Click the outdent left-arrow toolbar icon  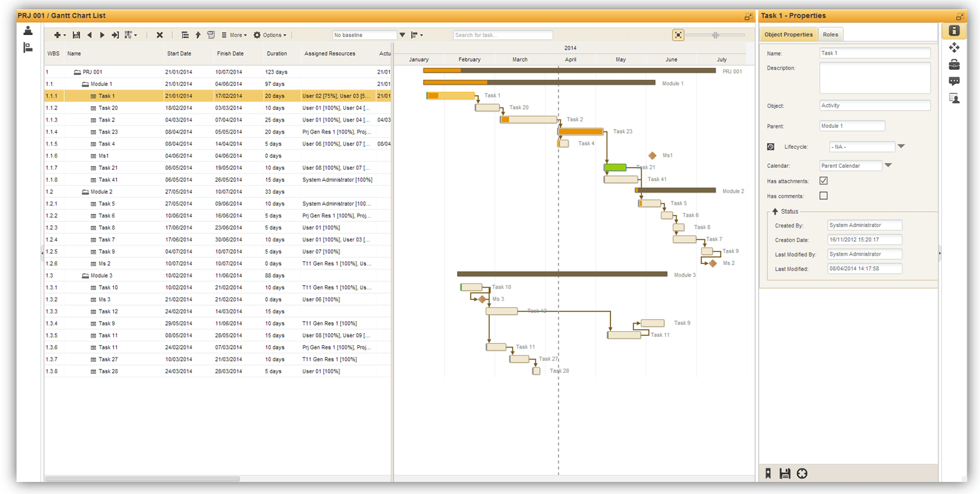(89, 35)
